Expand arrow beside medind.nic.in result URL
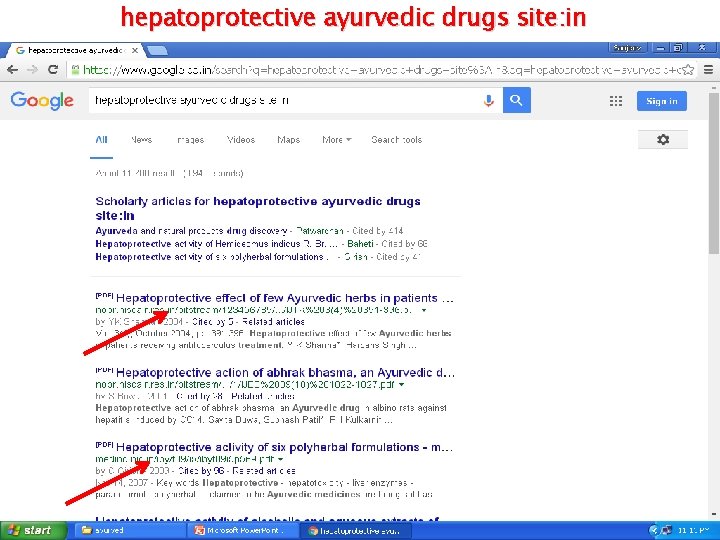 coord(281,459)
